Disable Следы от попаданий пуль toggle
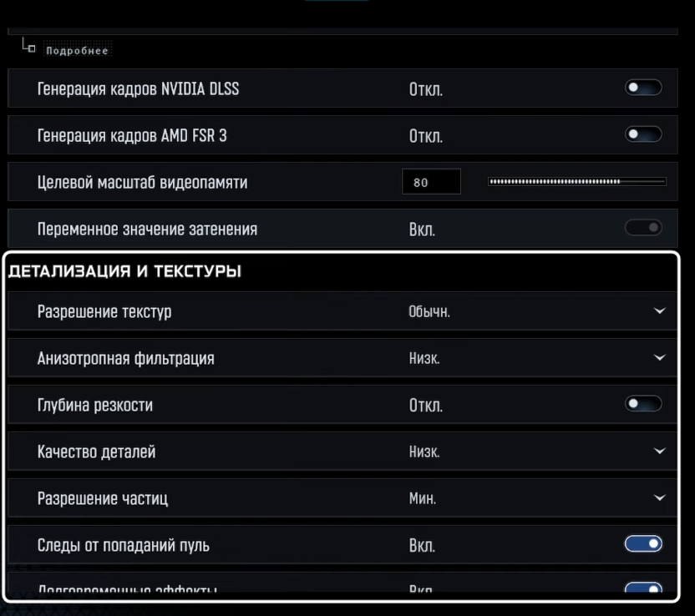Image resolution: width=695 pixels, height=616 pixels. point(643,545)
